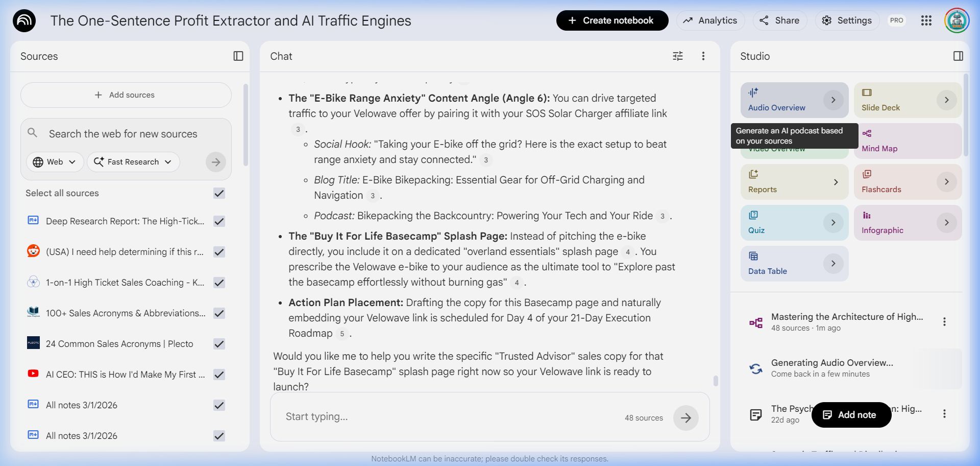This screenshot has height=466, width=980.
Task: Open Google apps grid icon
Action: [x=926, y=20]
